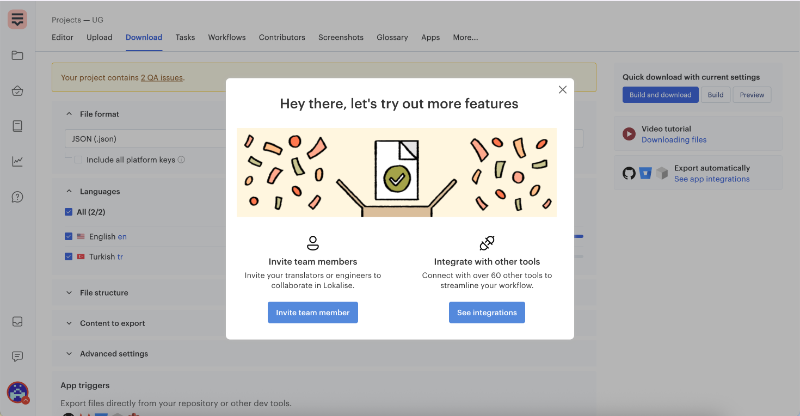Toggle the All (2/2) languages checkbox
800x416 pixels.
(x=68, y=212)
